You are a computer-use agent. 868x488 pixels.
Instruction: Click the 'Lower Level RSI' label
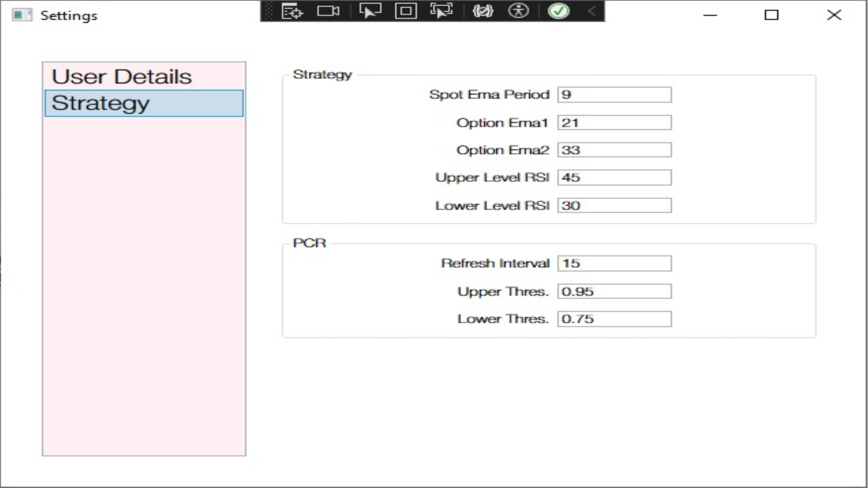coord(492,206)
